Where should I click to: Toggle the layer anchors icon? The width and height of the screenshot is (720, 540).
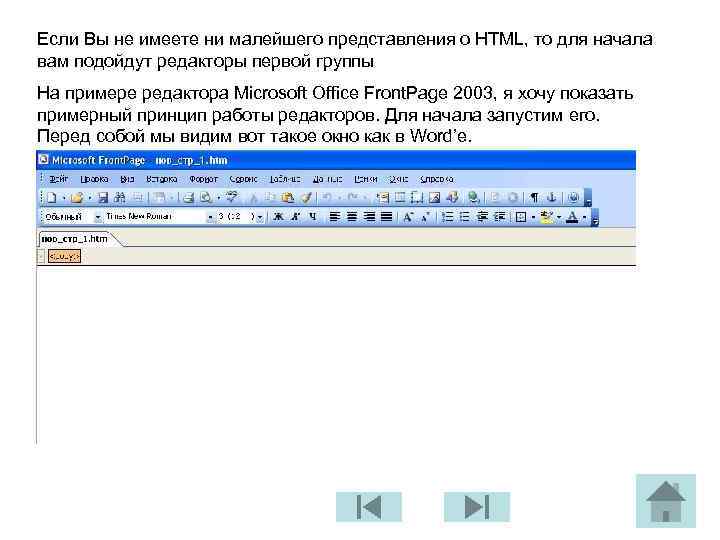coord(552,198)
